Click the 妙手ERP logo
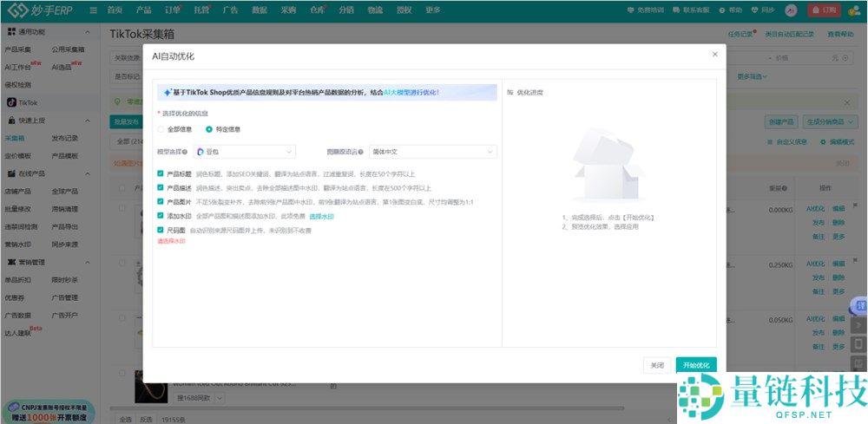The width and height of the screenshot is (868, 424). [40, 10]
